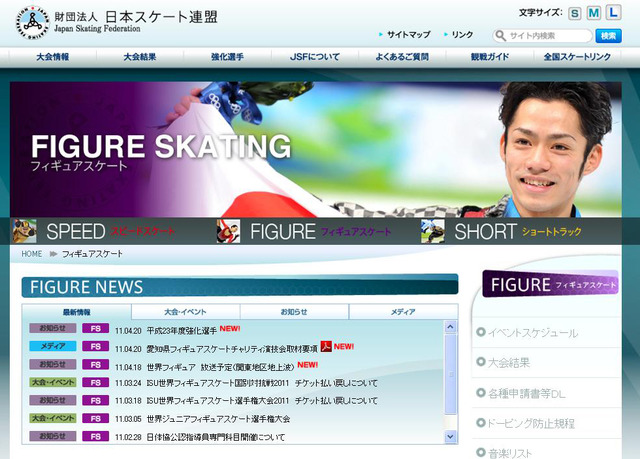Viewport: 640px width, 459px height.
Task: Open the よくあるご質問 menu item
Action: tap(402, 57)
